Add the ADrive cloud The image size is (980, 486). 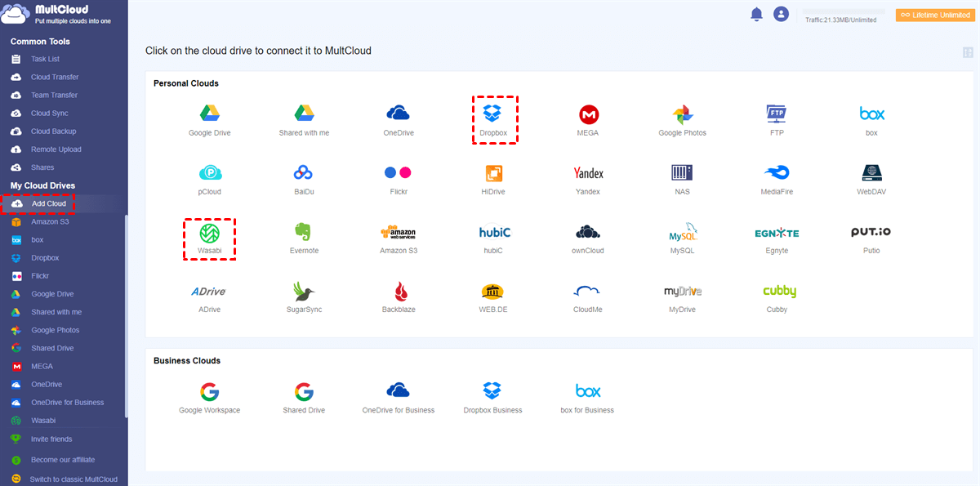(x=209, y=297)
